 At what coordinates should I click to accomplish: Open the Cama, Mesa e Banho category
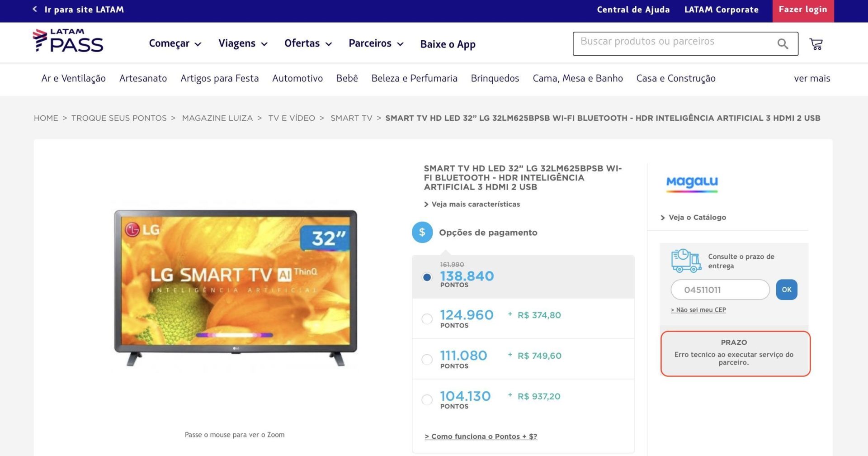click(x=577, y=78)
